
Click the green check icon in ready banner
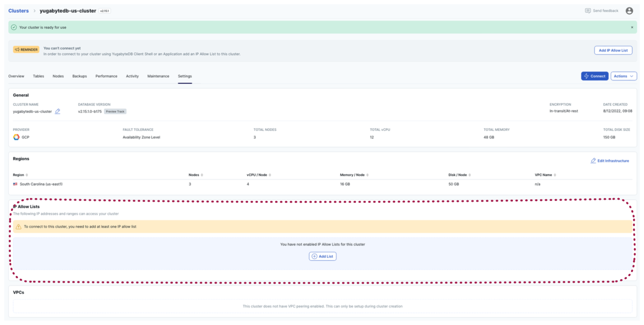tap(14, 27)
